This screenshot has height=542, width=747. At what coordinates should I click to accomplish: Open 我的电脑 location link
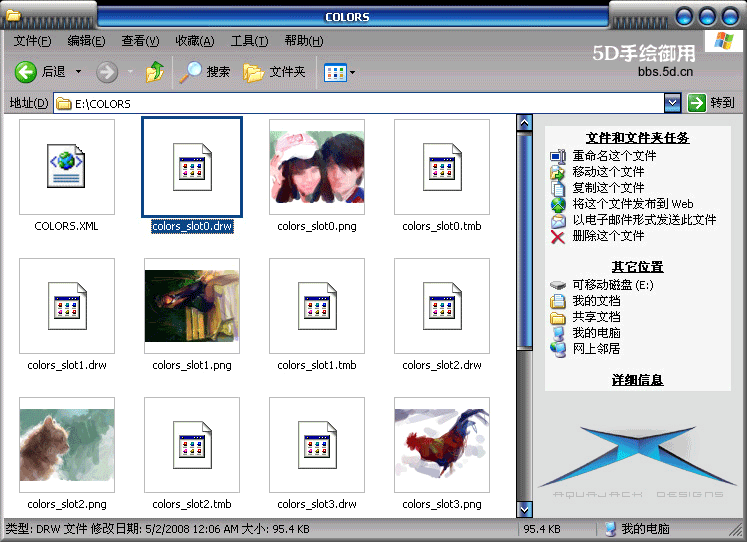click(596, 333)
